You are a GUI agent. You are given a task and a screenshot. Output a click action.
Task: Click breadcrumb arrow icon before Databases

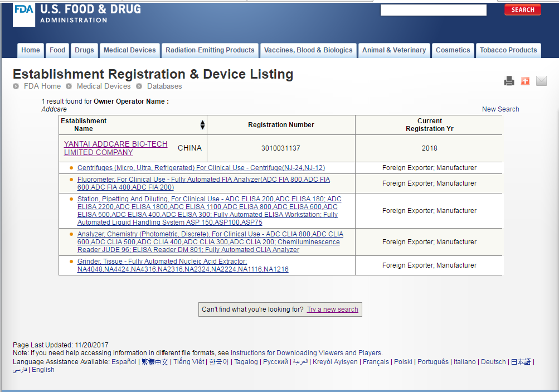coord(139,86)
